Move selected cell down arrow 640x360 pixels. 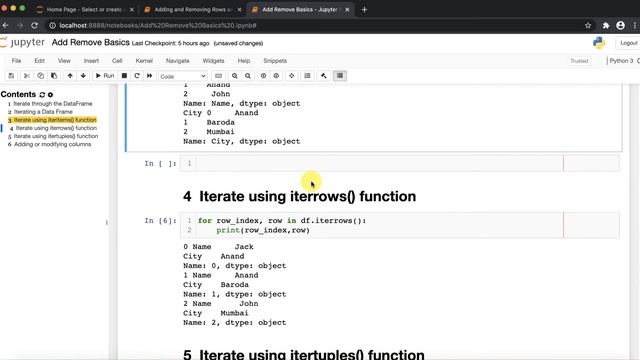tap(83, 76)
